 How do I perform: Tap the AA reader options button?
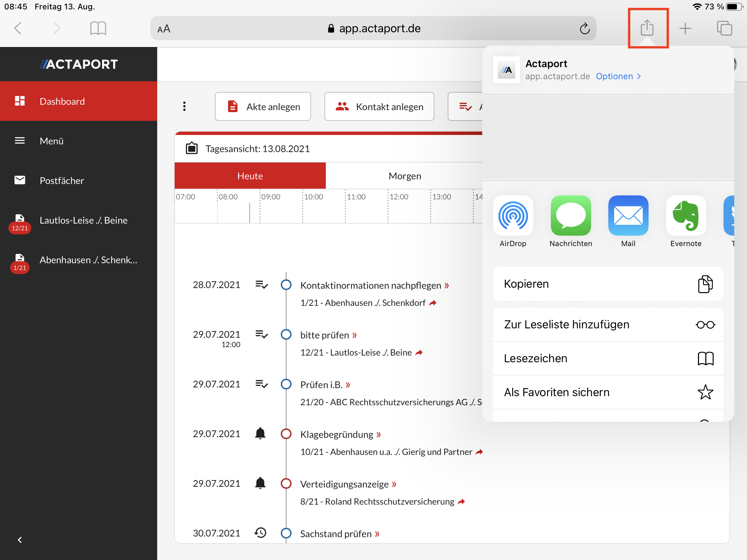pyautogui.click(x=164, y=29)
